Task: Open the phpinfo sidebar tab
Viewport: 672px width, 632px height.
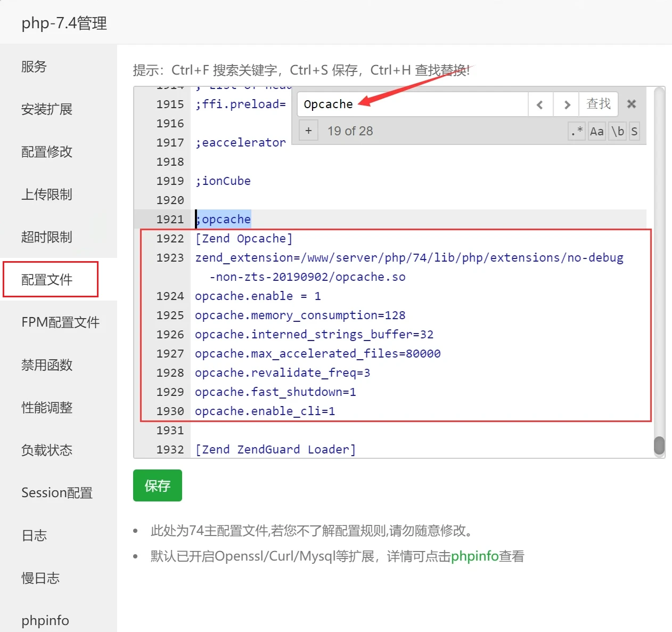Action: (x=59, y=620)
